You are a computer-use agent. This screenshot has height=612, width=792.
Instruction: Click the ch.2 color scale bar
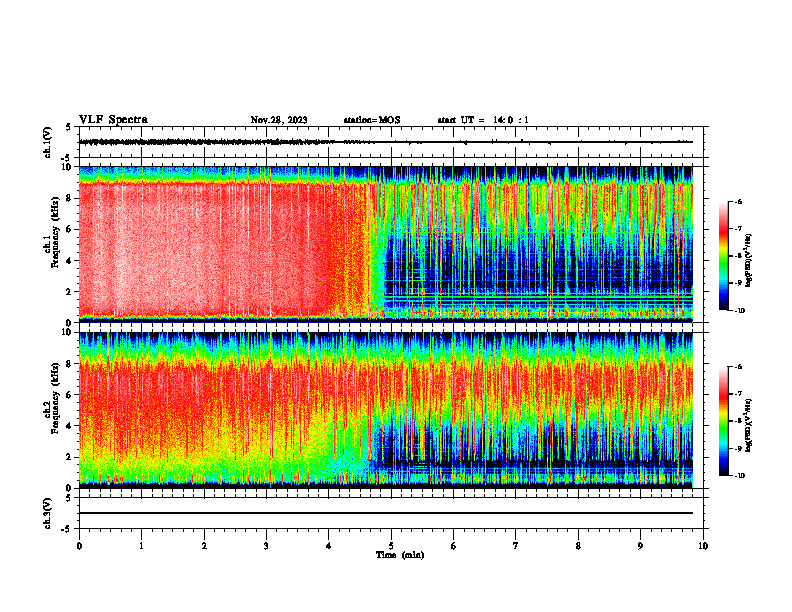coord(723,421)
